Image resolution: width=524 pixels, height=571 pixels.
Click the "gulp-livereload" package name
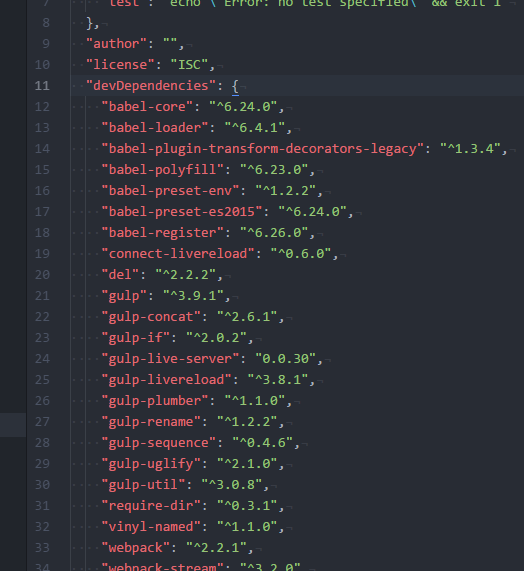[166, 380]
